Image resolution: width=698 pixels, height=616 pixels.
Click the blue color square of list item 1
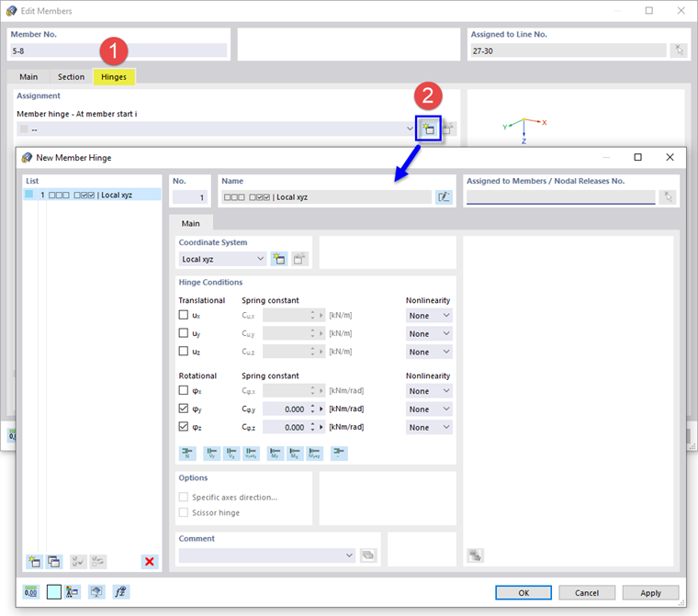[x=29, y=194]
